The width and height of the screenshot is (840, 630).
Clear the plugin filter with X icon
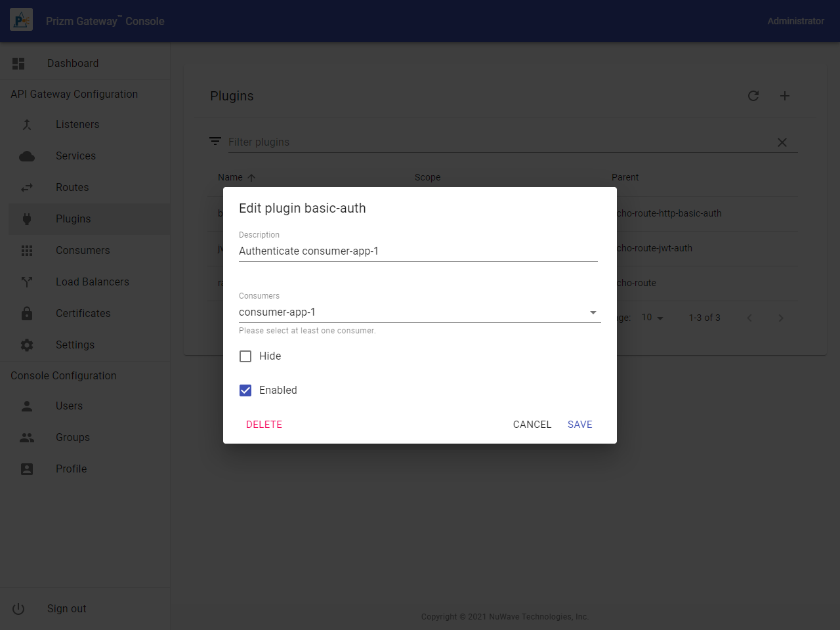[x=782, y=142]
